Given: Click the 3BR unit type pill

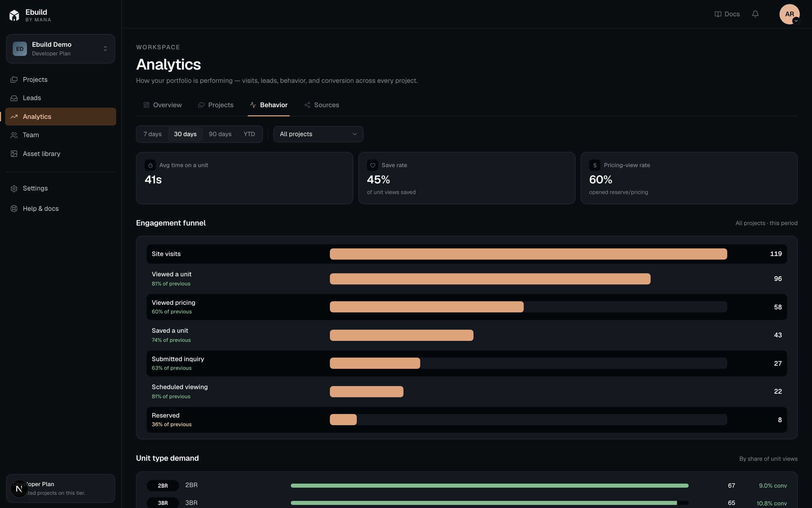Looking at the screenshot, I should [x=163, y=503].
